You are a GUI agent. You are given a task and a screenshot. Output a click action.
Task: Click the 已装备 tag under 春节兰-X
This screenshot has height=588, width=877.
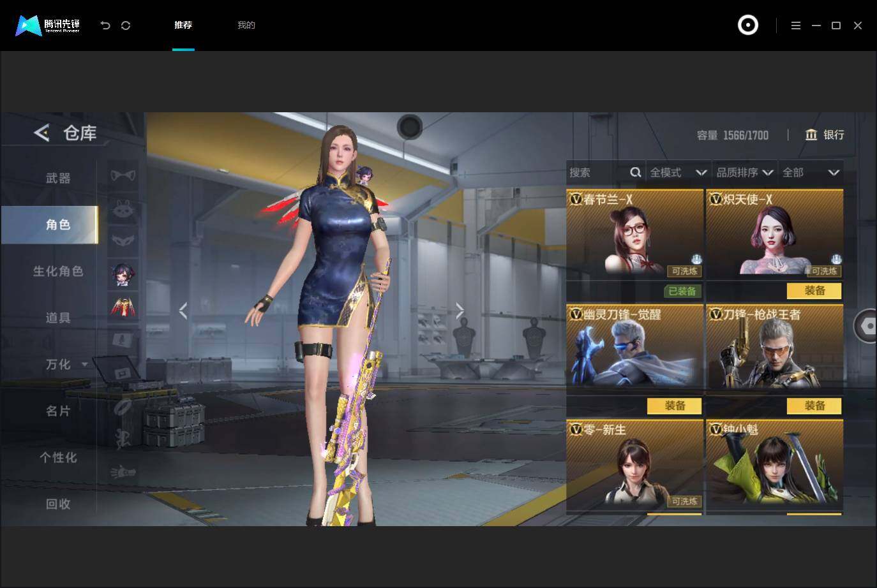[682, 291]
